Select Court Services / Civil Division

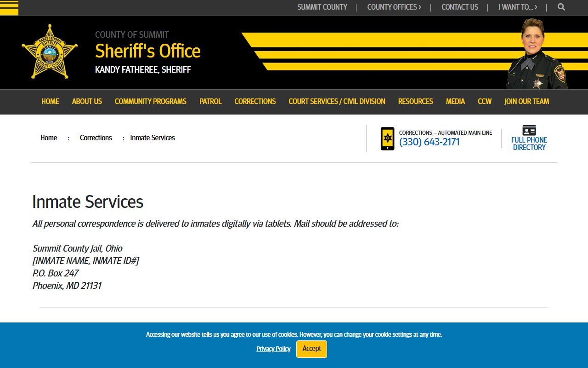coord(337,101)
